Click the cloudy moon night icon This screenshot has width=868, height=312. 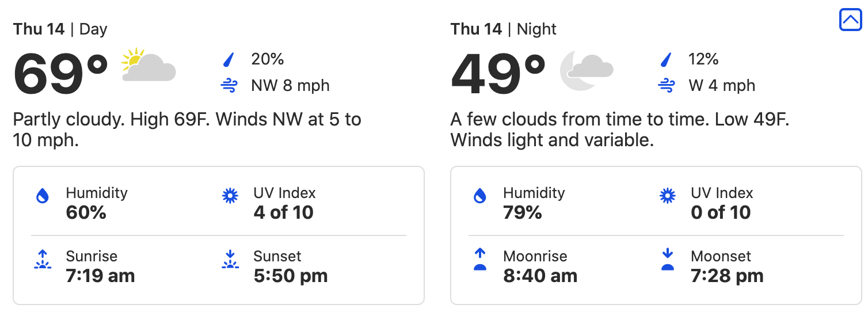(x=586, y=69)
